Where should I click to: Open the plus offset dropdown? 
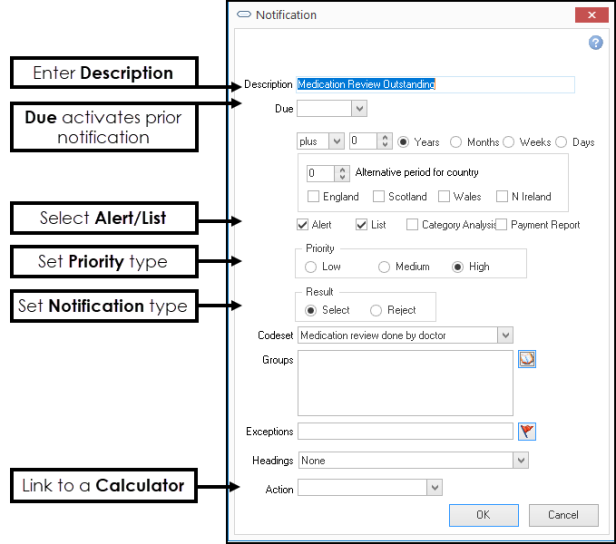pos(336,142)
